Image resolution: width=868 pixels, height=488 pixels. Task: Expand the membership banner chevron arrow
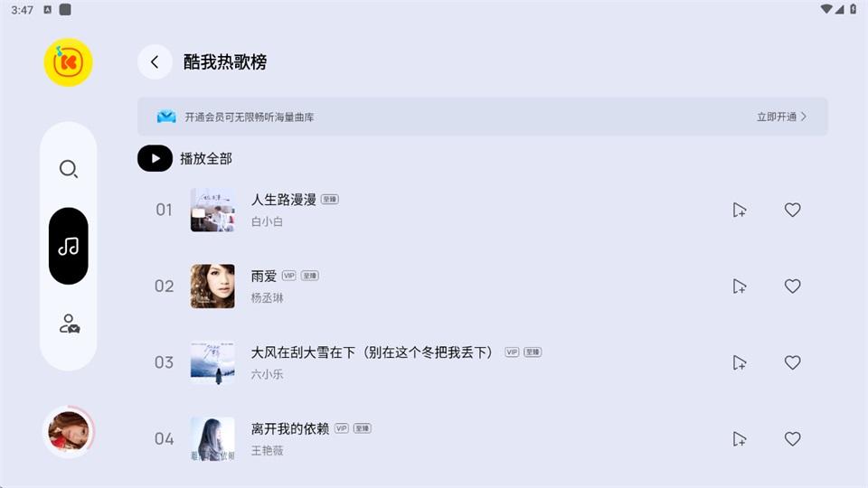(x=804, y=117)
